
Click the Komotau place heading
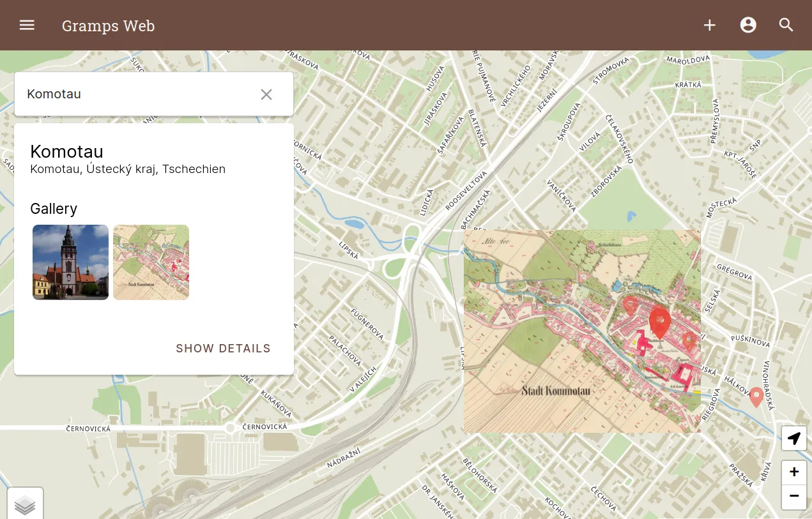66,151
